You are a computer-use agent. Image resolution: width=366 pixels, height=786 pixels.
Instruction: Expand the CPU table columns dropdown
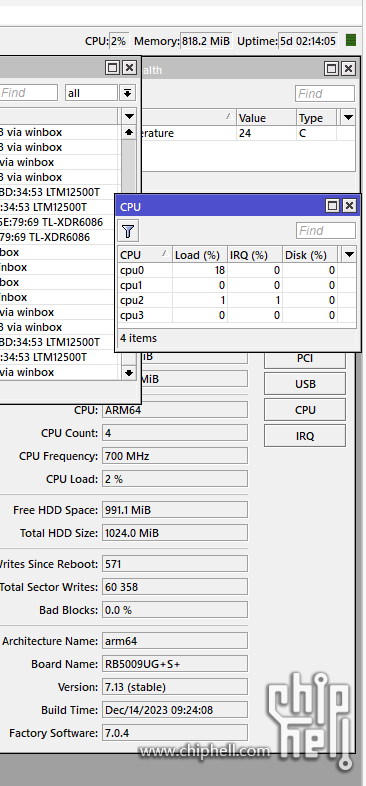[x=349, y=255]
